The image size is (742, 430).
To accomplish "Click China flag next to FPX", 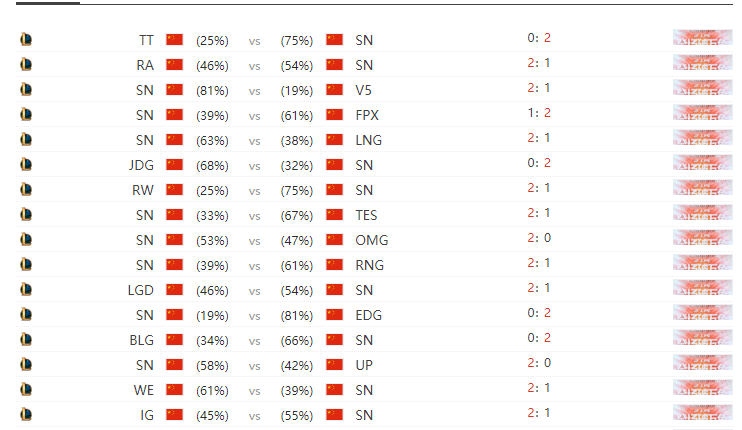I will click(x=334, y=114).
